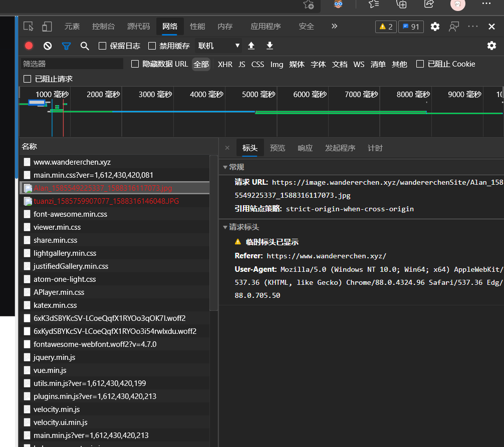Switch to 应用程序 tab

coord(266,27)
